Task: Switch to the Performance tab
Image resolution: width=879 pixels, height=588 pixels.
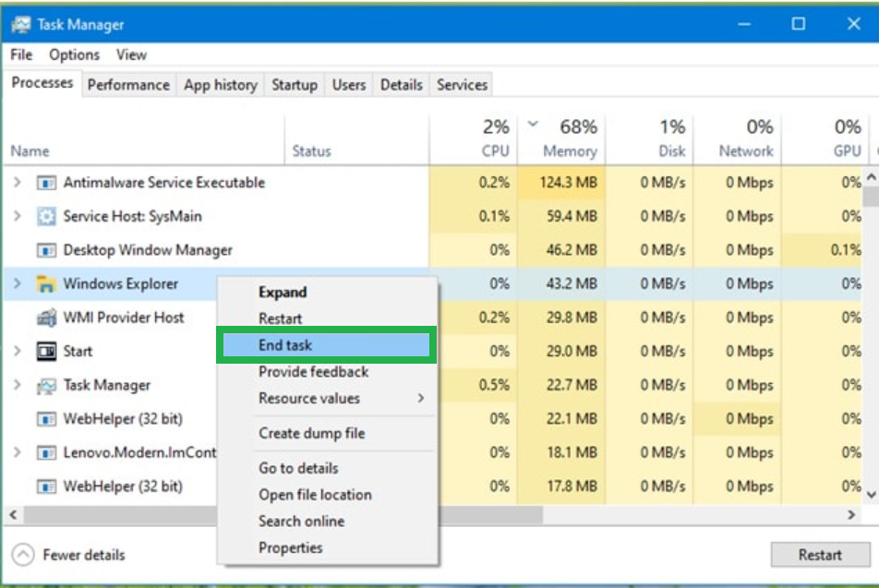Action: tap(128, 84)
